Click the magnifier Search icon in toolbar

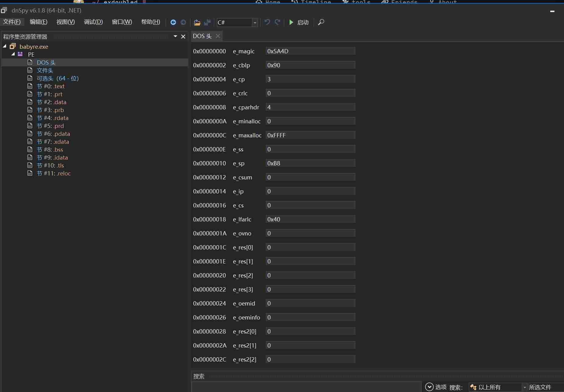321,22
